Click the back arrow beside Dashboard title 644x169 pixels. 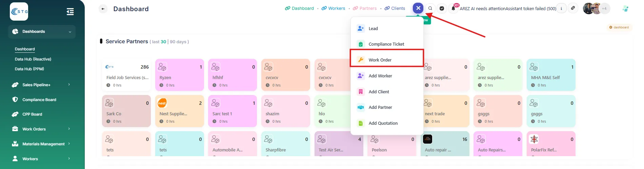pyautogui.click(x=103, y=9)
